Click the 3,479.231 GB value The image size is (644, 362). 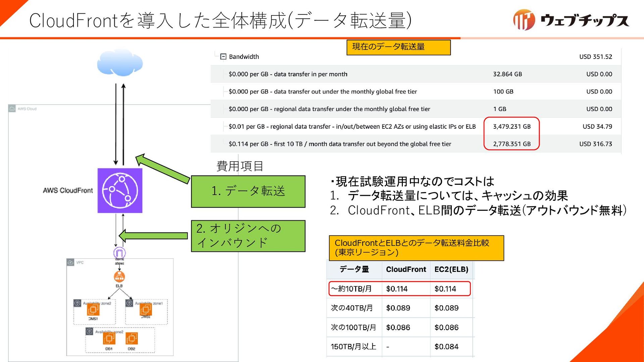pos(512,126)
